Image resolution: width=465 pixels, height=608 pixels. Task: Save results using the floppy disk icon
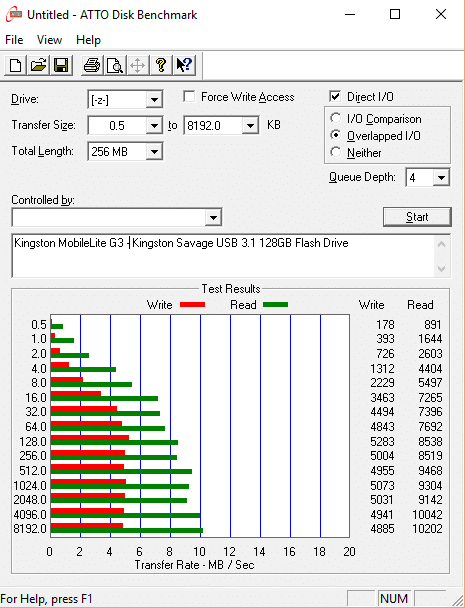click(61, 65)
